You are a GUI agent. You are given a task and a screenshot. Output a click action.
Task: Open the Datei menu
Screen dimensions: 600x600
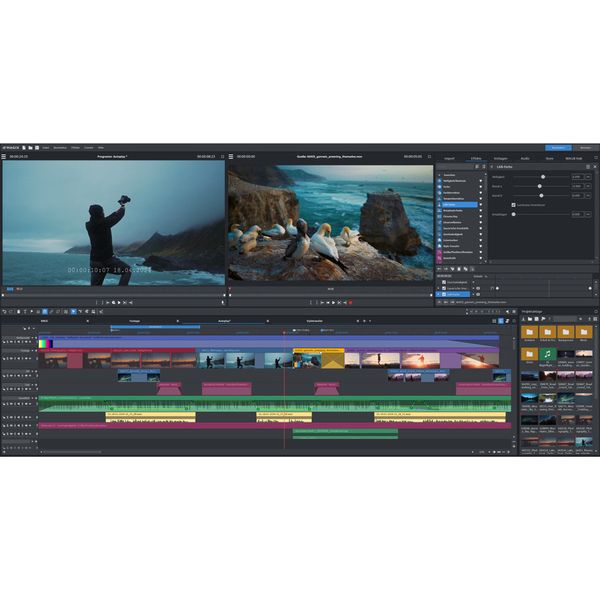coord(46,148)
